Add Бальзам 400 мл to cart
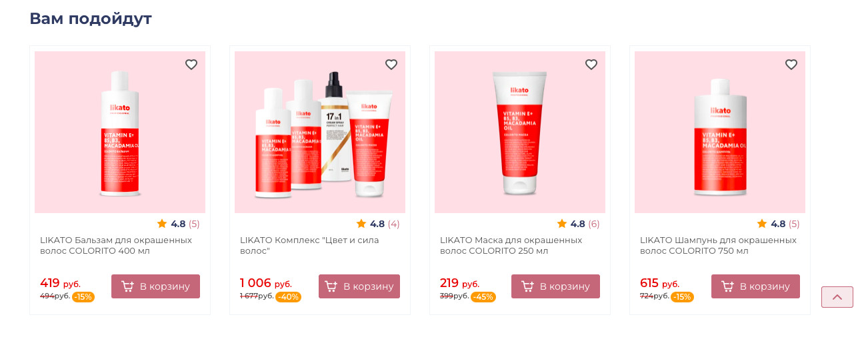868x339 pixels. pyautogui.click(x=155, y=286)
